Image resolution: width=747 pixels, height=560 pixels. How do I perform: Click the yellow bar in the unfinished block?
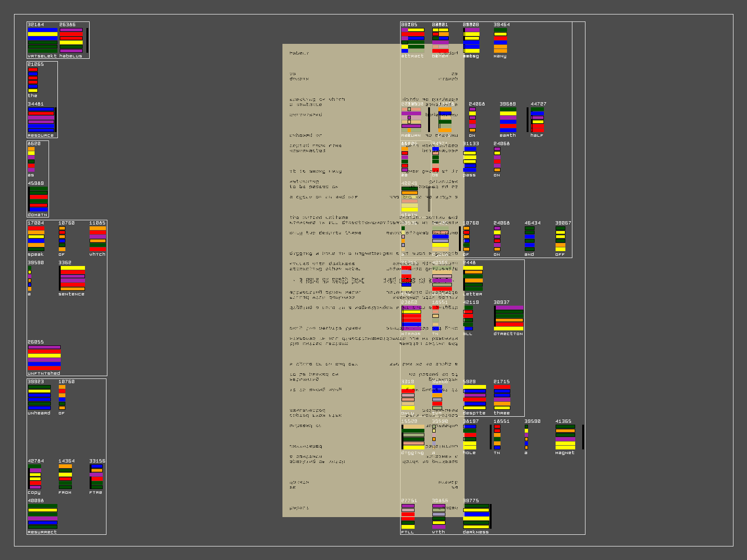[x=44, y=356]
